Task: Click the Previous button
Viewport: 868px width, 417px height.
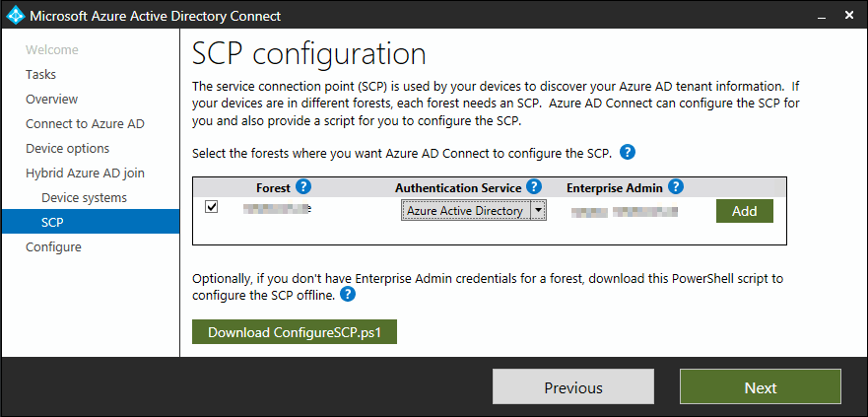Action: click(572, 387)
